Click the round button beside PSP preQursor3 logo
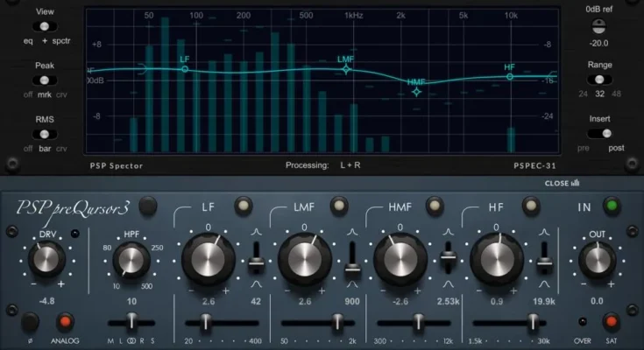 pos(148,206)
